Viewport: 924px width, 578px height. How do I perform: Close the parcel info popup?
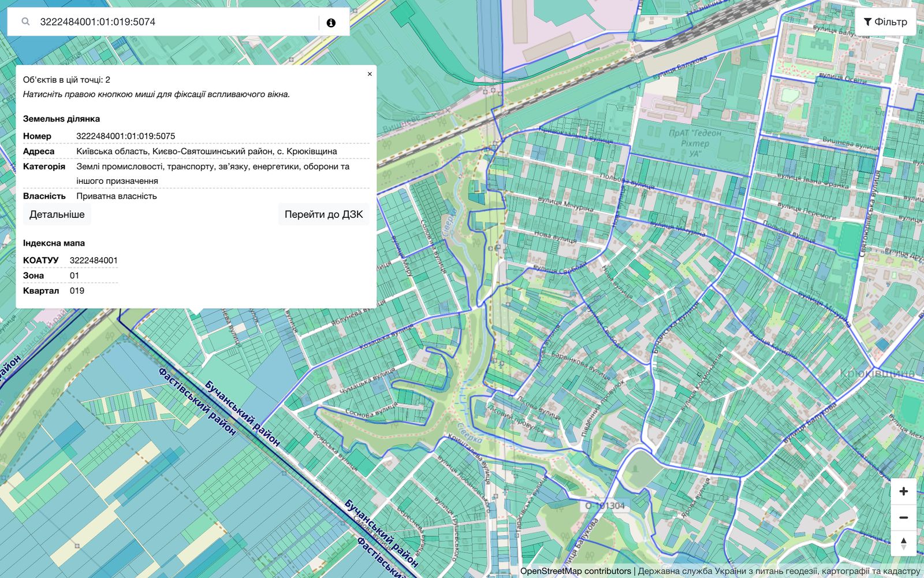tap(370, 74)
